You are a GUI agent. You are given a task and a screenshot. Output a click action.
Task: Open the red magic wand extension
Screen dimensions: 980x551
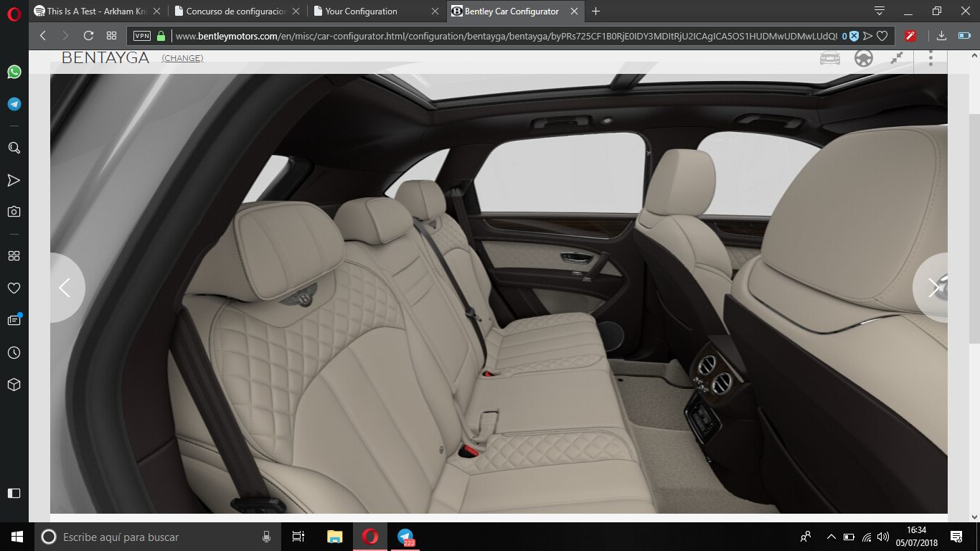point(911,36)
